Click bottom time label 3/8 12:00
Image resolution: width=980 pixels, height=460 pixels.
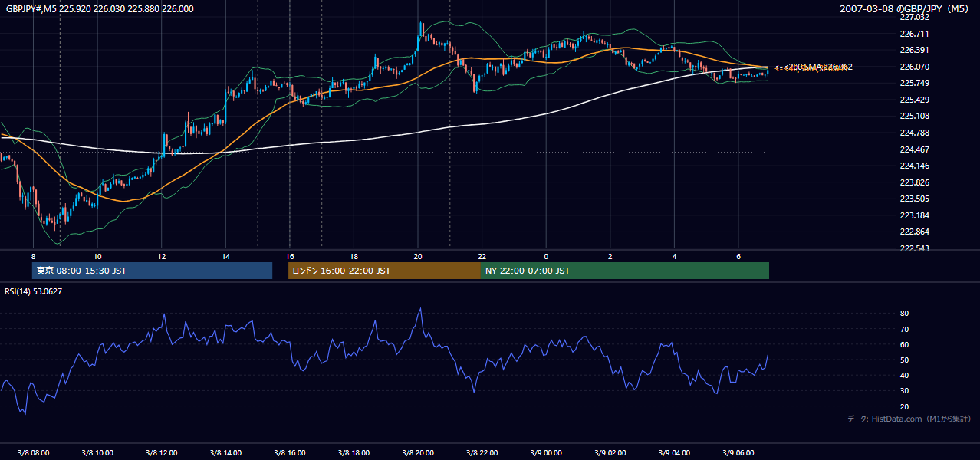[x=162, y=453]
